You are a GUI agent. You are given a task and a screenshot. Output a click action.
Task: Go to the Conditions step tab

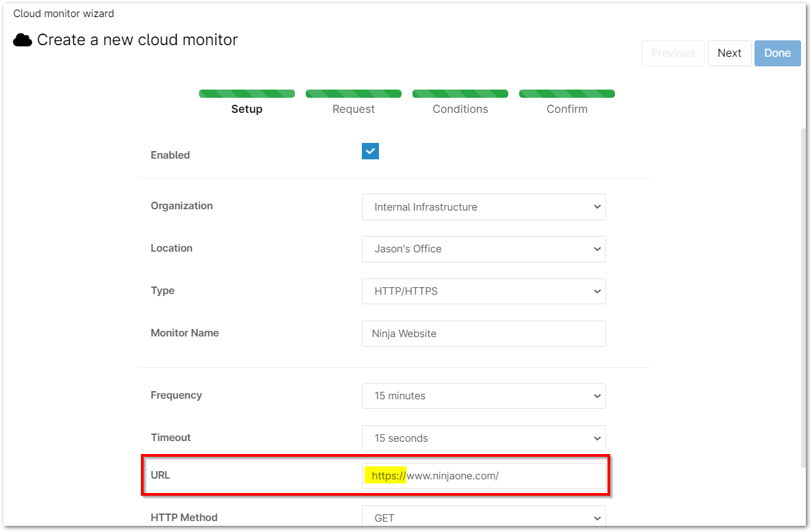[x=460, y=109]
